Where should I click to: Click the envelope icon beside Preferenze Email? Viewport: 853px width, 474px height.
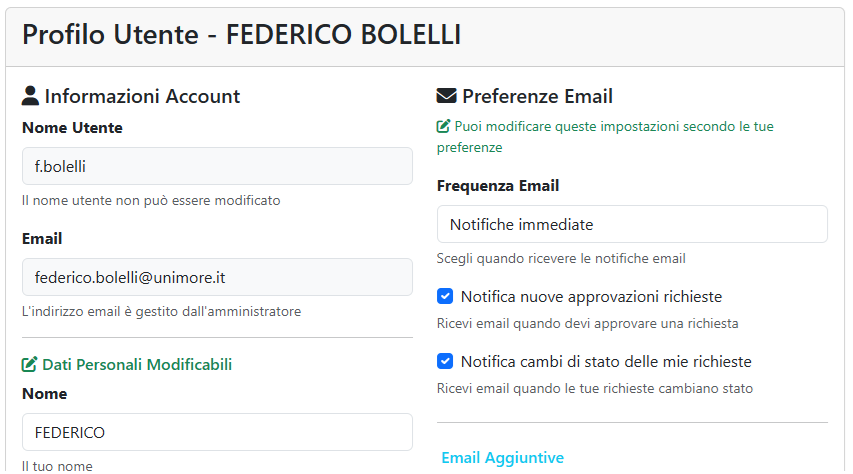[446, 96]
